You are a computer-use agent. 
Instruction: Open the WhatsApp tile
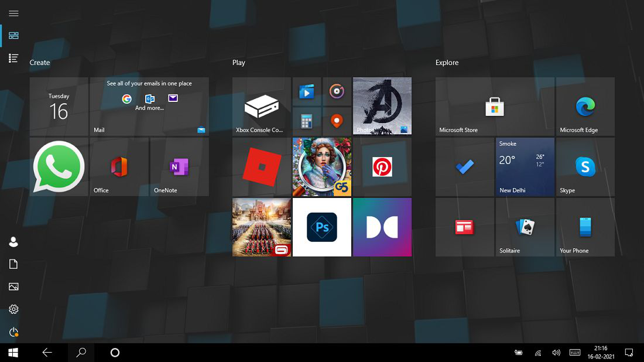[59, 167]
